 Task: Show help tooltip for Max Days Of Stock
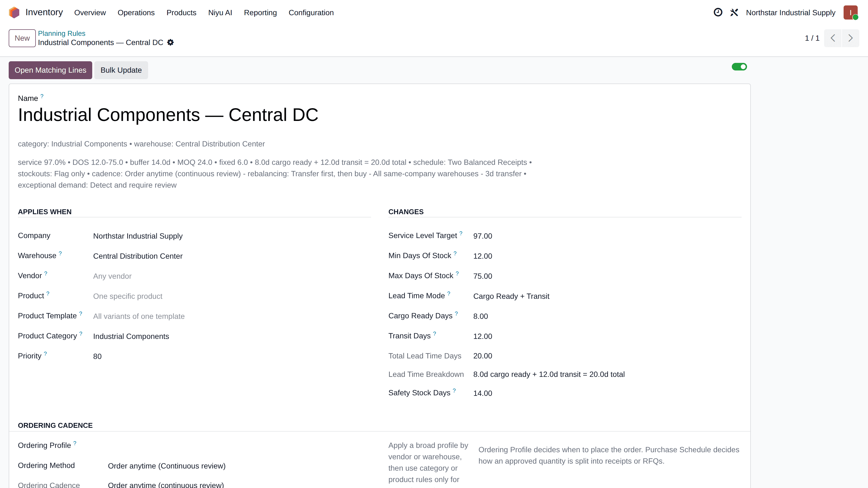457,274
